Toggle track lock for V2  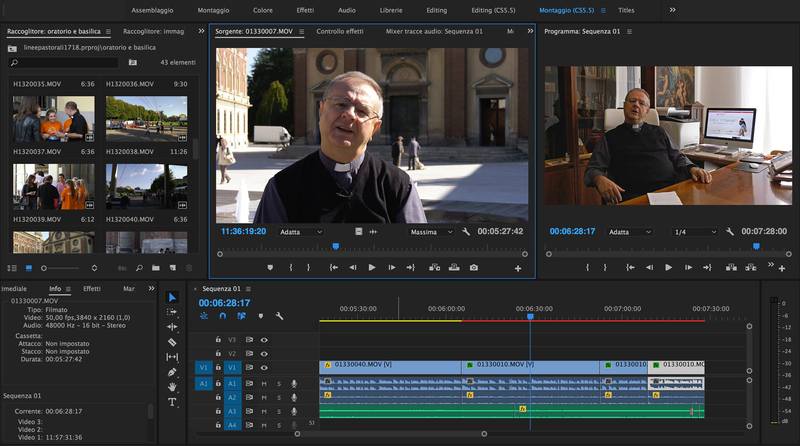coord(218,353)
